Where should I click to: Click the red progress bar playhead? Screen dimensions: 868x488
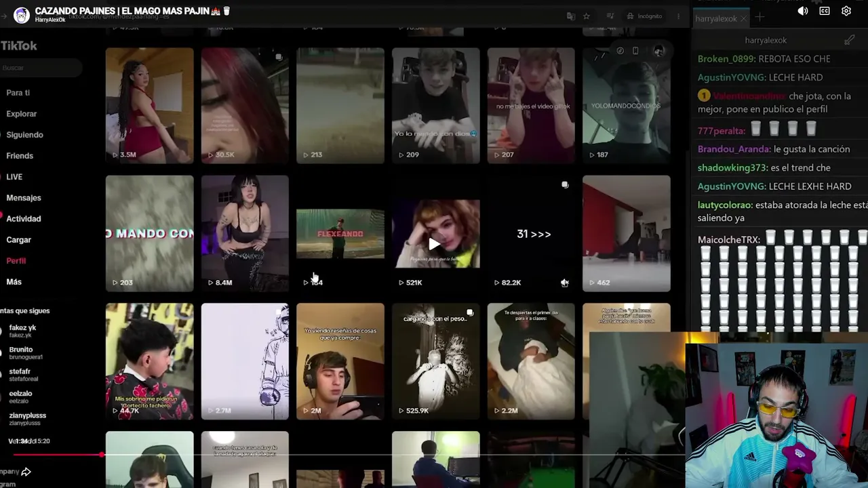tap(102, 455)
